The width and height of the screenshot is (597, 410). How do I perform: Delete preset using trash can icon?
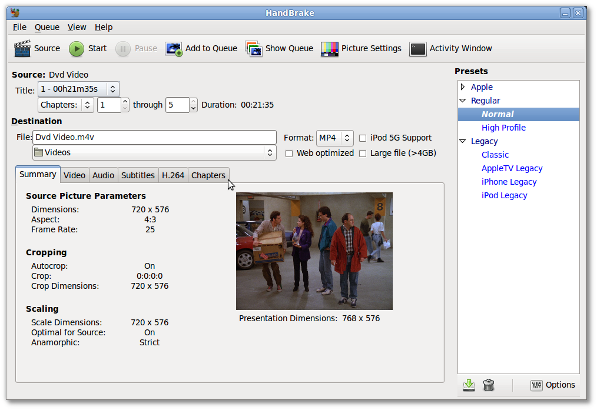point(488,385)
